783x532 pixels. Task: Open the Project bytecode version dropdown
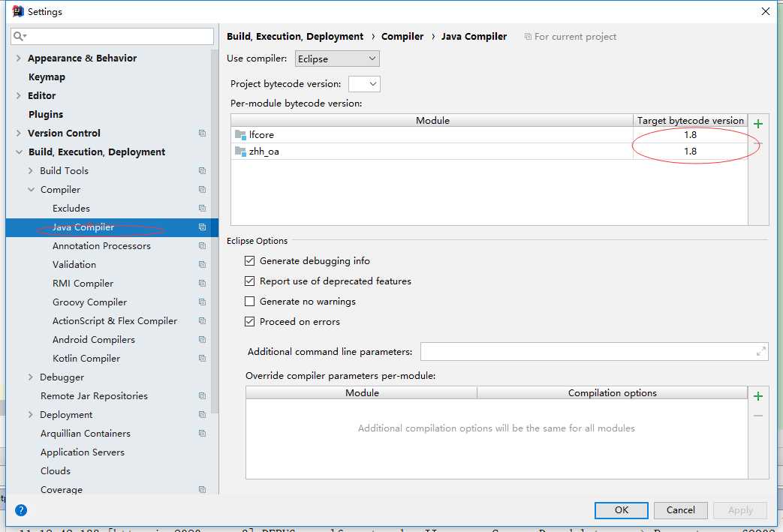(x=364, y=84)
